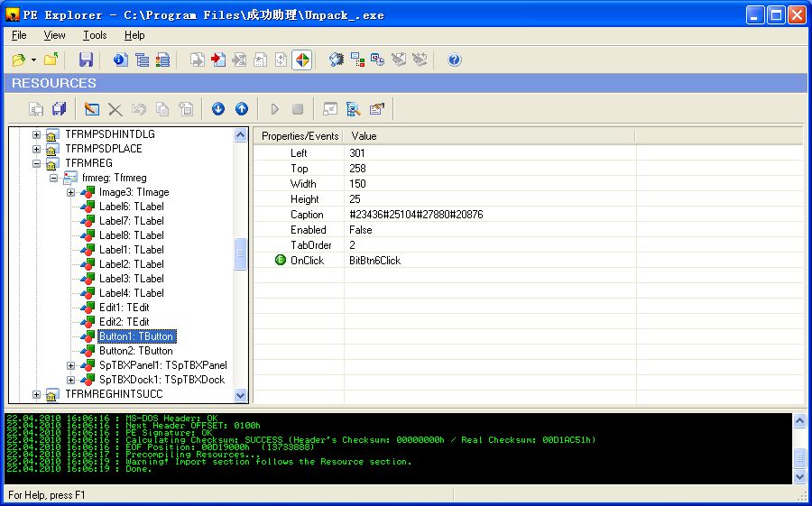Open resource properties hand icon

pyautogui.click(x=376, y=109)
